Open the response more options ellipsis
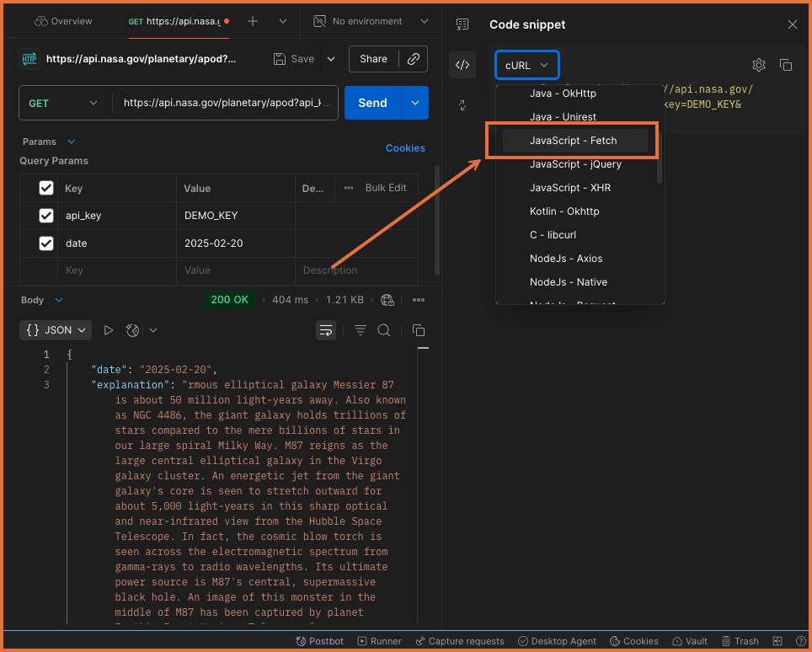 tap(419, 300)
